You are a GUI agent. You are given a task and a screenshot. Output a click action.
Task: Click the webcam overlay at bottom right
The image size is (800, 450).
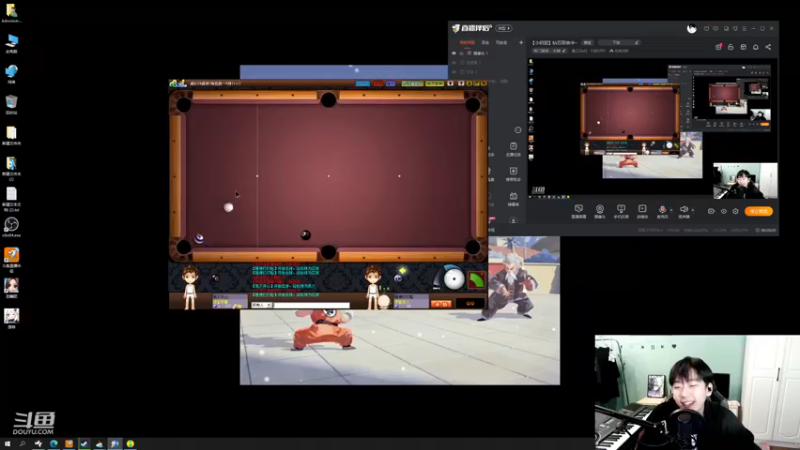coord(697,392)
